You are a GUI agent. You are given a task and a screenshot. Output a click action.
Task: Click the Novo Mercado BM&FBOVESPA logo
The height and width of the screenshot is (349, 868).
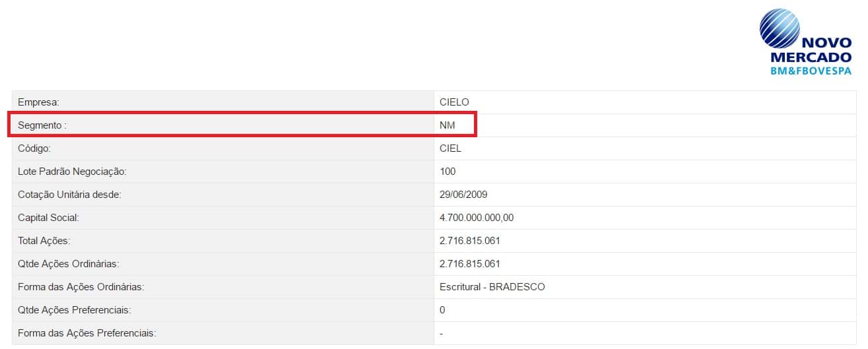805,43
